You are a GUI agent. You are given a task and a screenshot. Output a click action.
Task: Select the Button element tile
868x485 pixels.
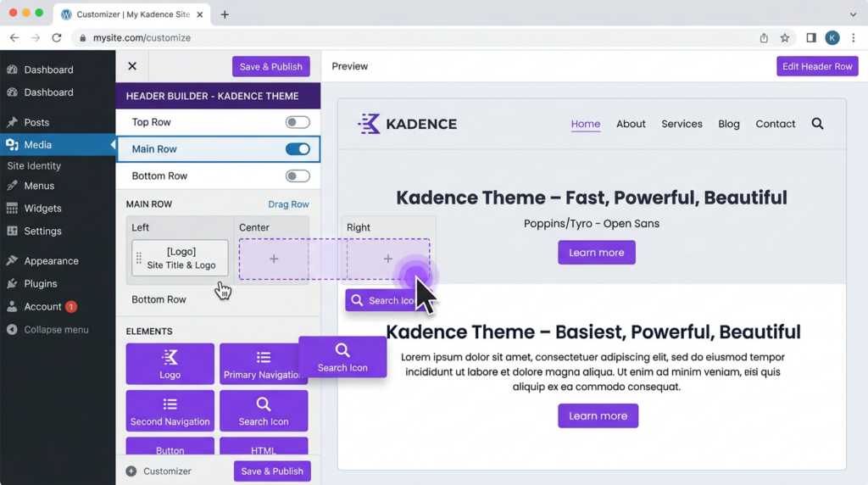[170, 446]
